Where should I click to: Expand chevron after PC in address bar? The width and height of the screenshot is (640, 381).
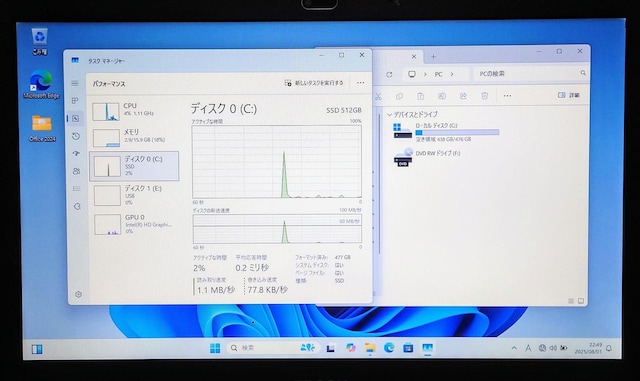pyautogui.click(x=452, y=74)
